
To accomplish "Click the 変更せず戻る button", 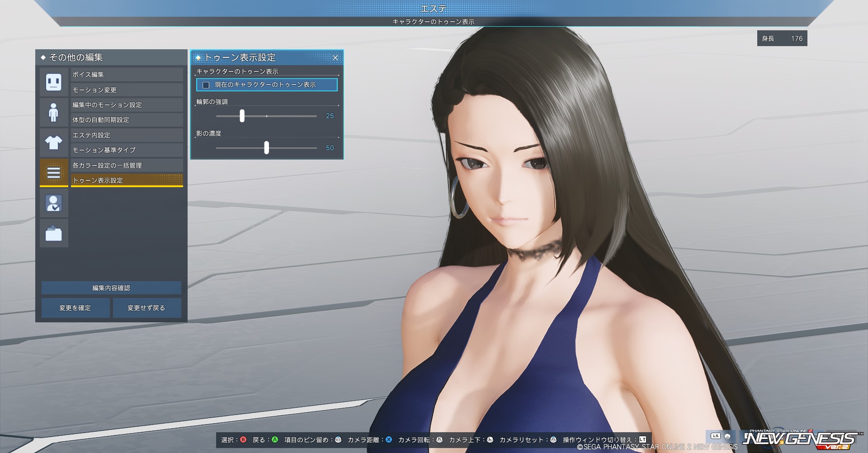I will pos(147,308).
